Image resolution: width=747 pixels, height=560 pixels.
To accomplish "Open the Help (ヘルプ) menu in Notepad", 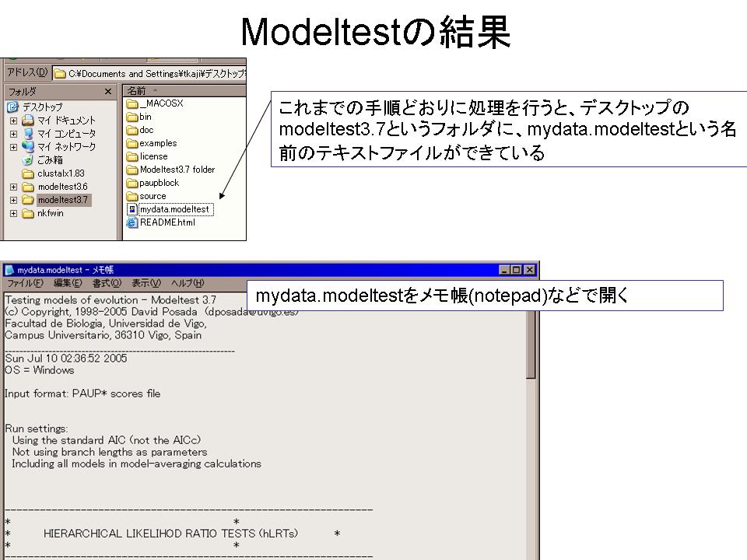I will [x=187, y=282].
